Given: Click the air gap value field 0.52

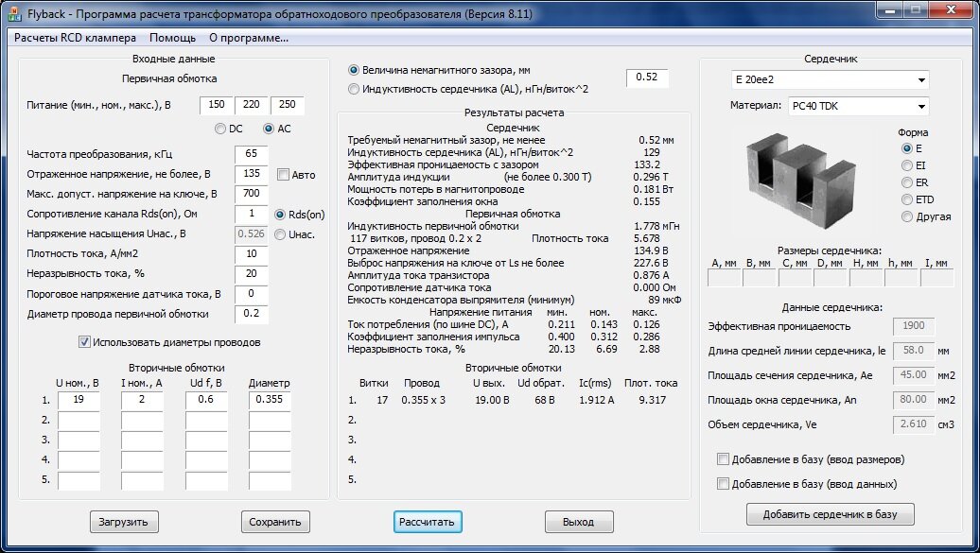Looking at the screenshot, I should click(x=647, y=78).
